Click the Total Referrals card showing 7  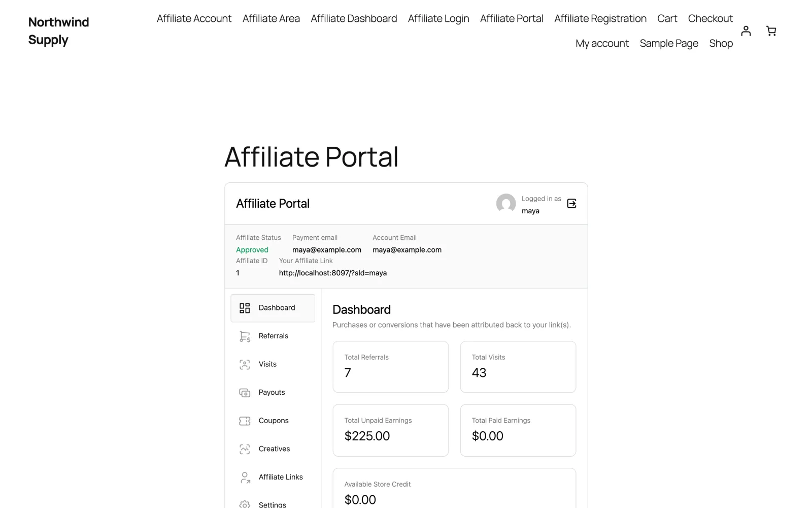pyautogui.click(x=391, y=367)
